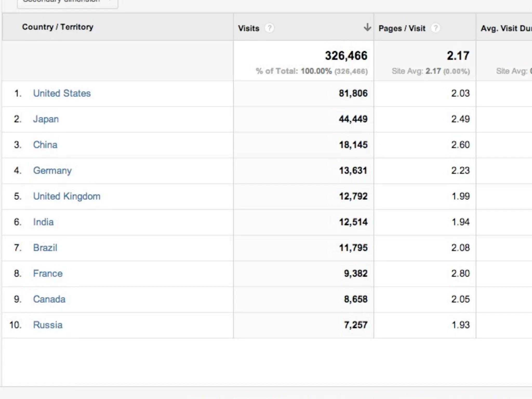Select the 2.17 pages per visit total
Screen dimensions: 532x399
coord(458,56)
